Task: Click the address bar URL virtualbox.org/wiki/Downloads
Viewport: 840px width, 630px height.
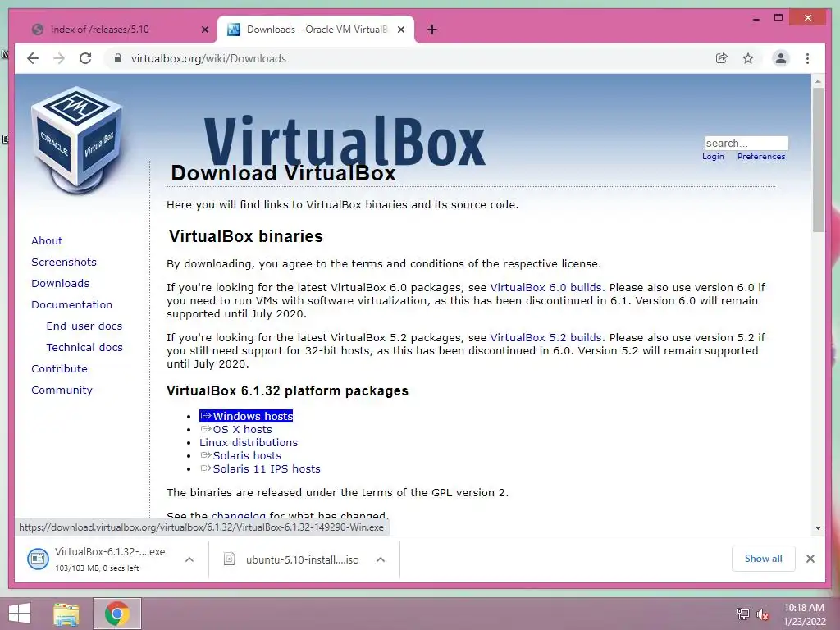Action: 208,58
